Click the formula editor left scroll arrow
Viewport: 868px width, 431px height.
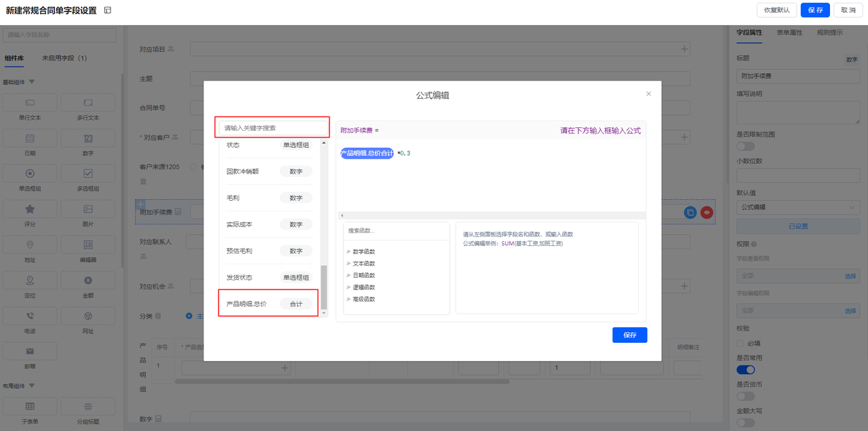(342, 215)
